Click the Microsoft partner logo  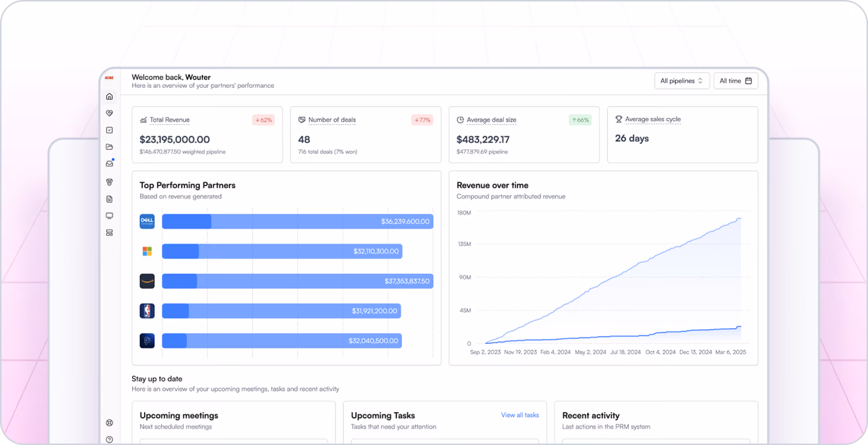(x=147, y=251)
